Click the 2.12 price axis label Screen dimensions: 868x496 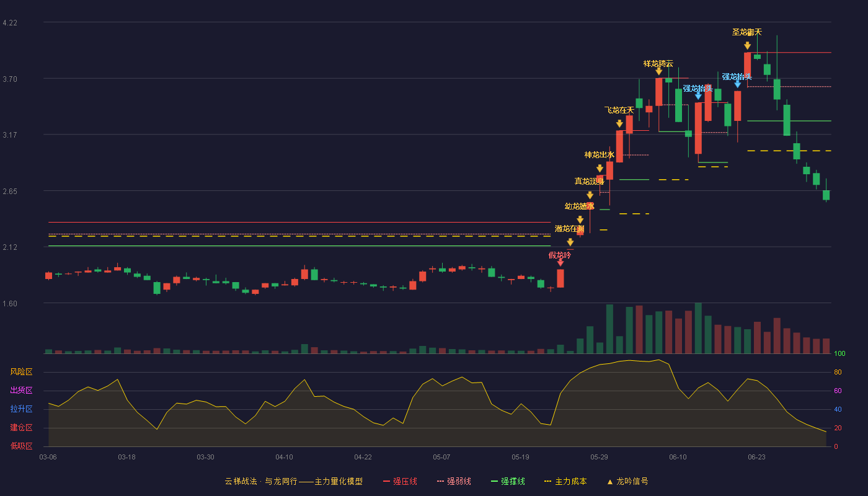(x=10, y=247)
